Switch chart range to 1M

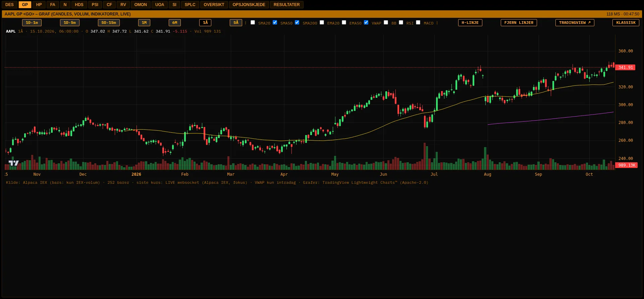click(144, 23)
